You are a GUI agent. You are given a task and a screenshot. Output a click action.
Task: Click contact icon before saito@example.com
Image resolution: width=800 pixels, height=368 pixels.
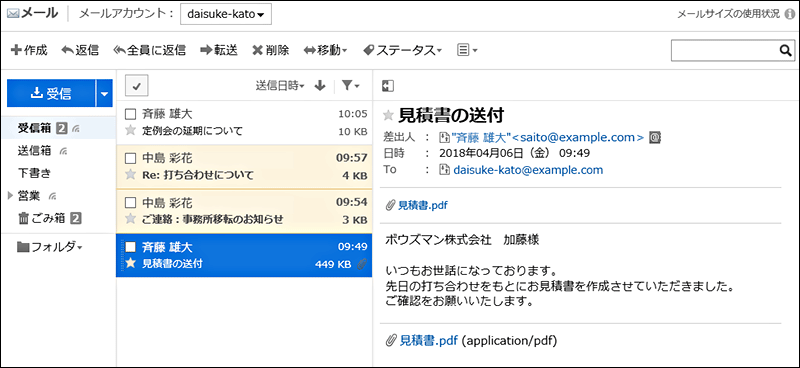(x=443, y=137)
